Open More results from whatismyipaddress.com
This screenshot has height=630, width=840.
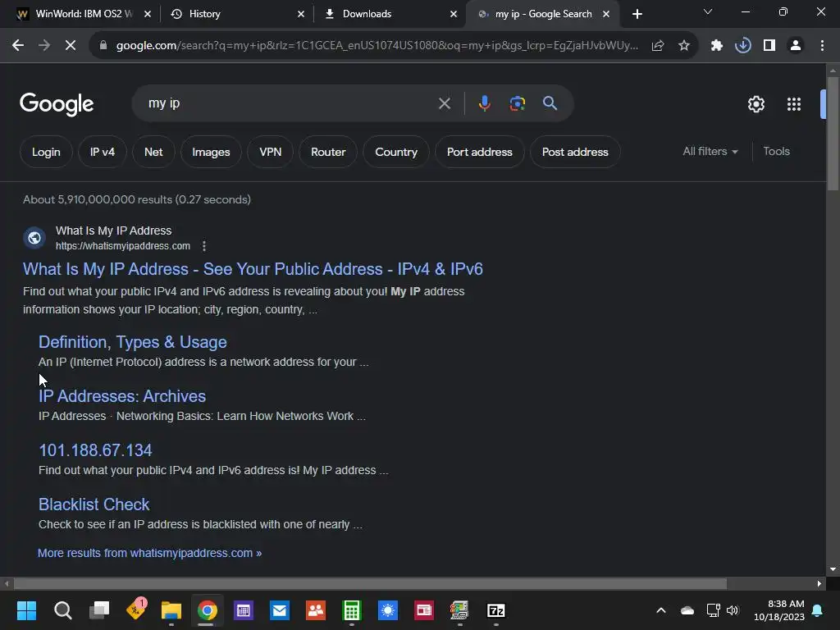pos(149,554)
